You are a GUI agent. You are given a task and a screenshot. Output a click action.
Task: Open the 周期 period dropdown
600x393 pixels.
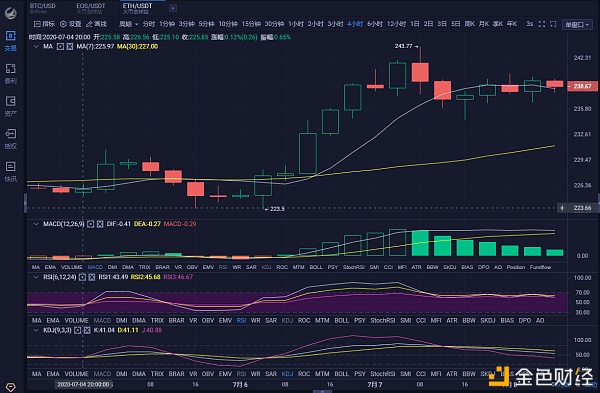pos(128,24)
